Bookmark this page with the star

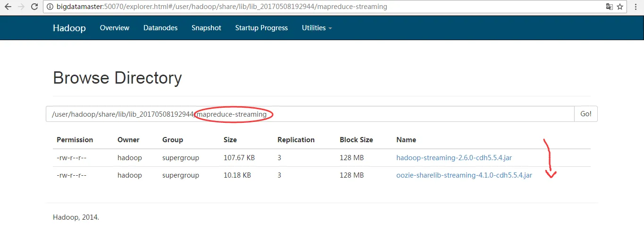620,7
